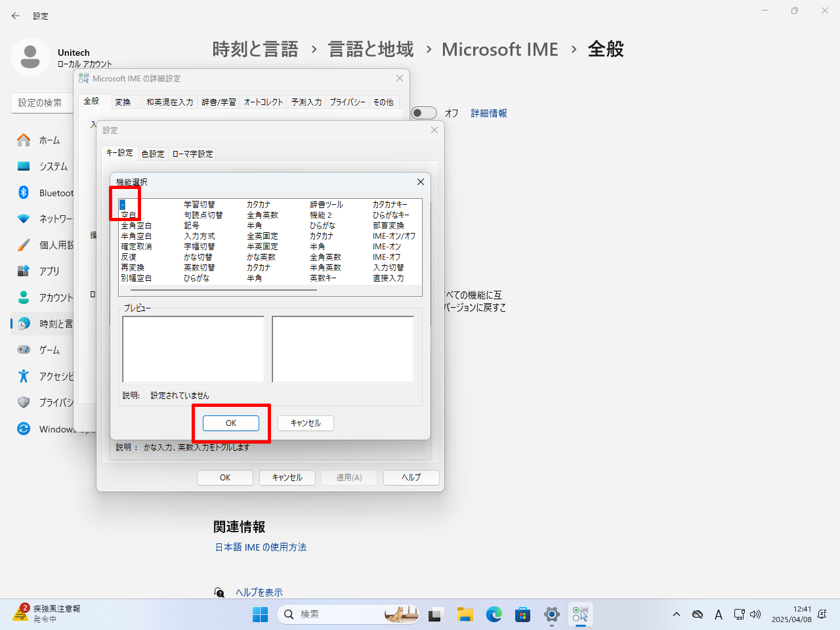Image resolution: width=840 pixels, height=630 pixels.
Task: Open the network section with the Wi-Fi icon
Action: [43, 219]
